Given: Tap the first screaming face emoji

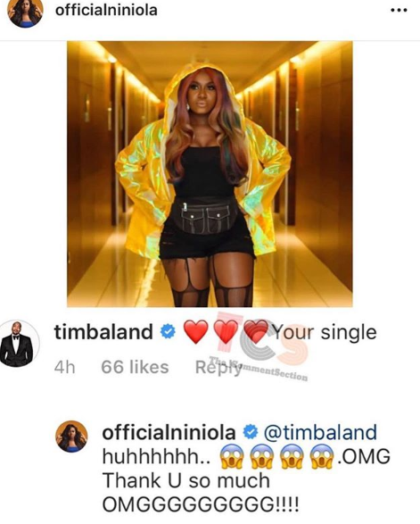Looking at the screenshot, I should pos(231,457).
